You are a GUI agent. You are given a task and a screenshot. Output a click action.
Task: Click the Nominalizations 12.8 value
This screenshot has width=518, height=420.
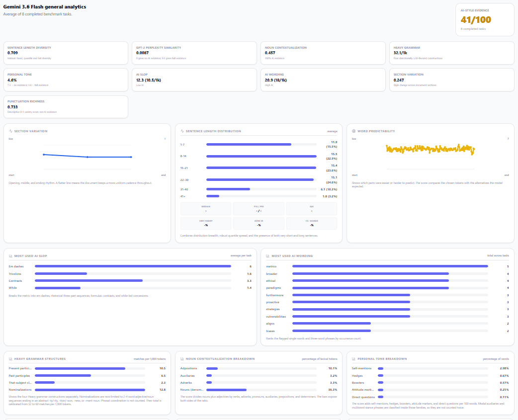[x=163, y=390]
